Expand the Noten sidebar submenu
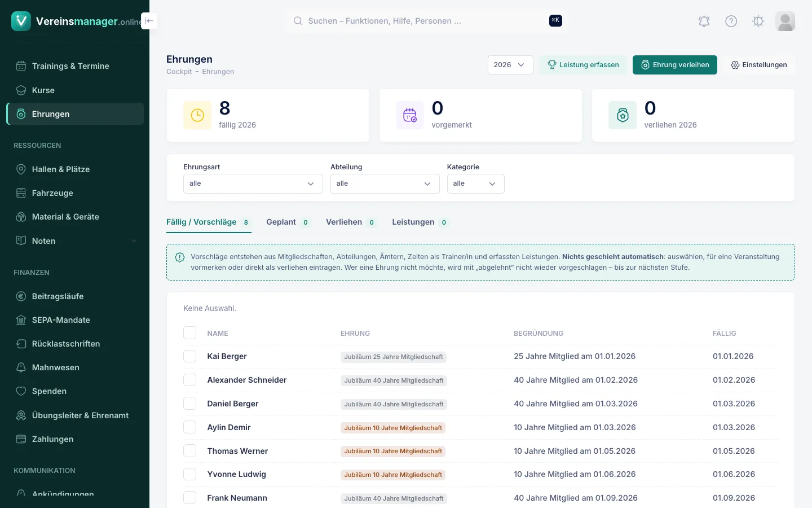The image size is (812, 508). 134,241
